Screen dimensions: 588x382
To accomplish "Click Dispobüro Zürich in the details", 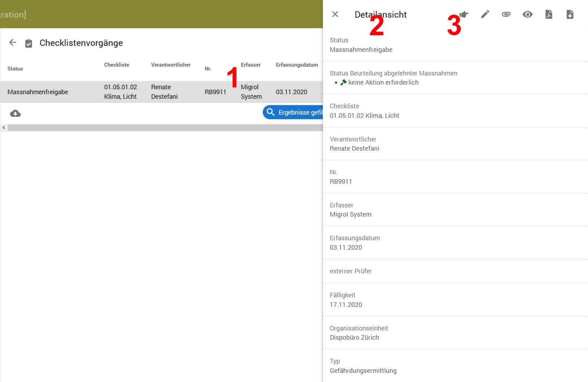I will (354, 337).
